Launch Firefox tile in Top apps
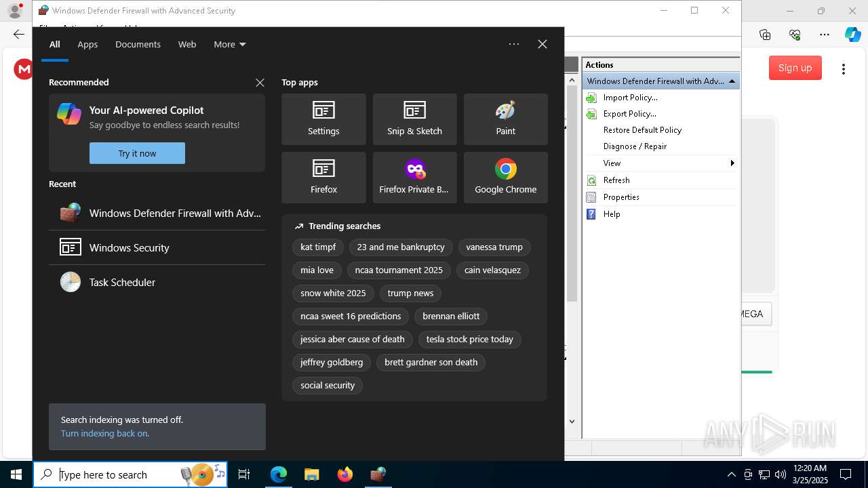 tap(323, 178)
